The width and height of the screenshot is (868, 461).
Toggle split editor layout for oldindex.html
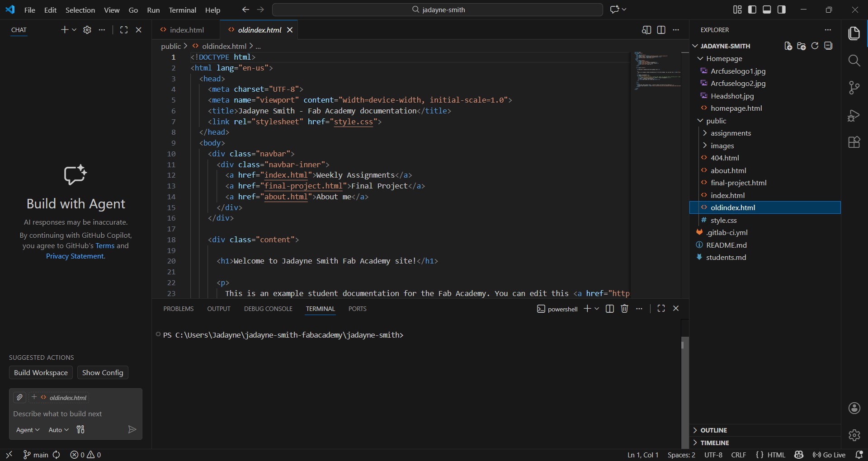coord(660,30)
